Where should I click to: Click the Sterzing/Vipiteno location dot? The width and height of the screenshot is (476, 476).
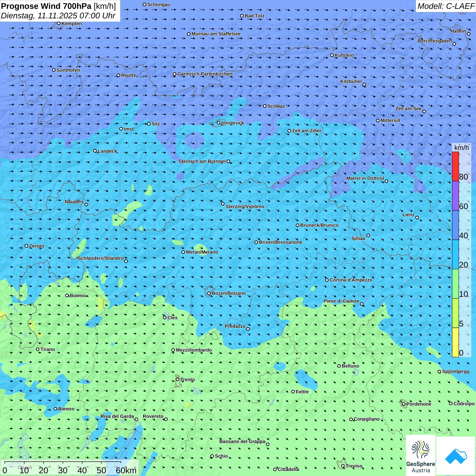223,204
